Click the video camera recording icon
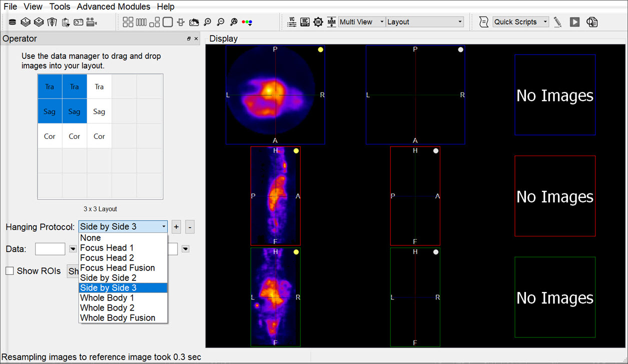 (91, 22)
